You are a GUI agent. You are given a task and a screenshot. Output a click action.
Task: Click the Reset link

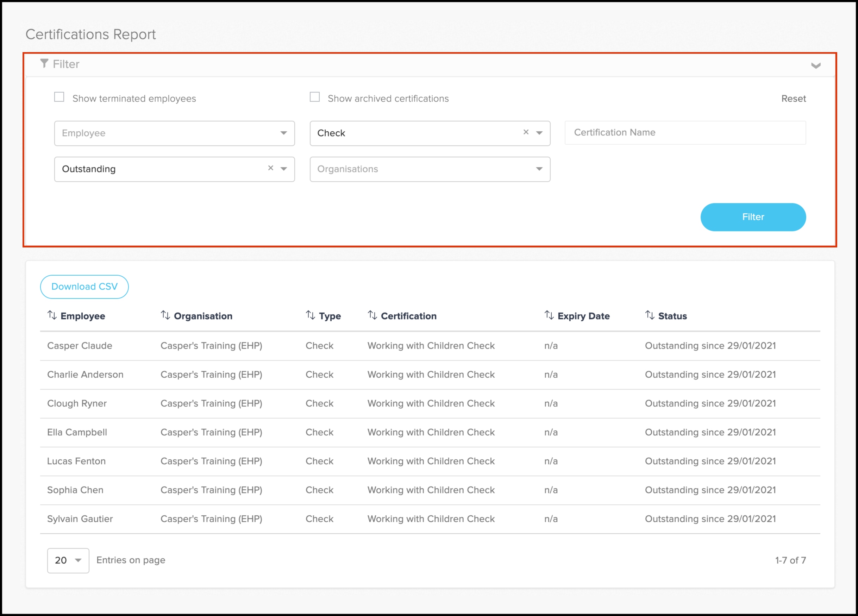pos(793,99)
